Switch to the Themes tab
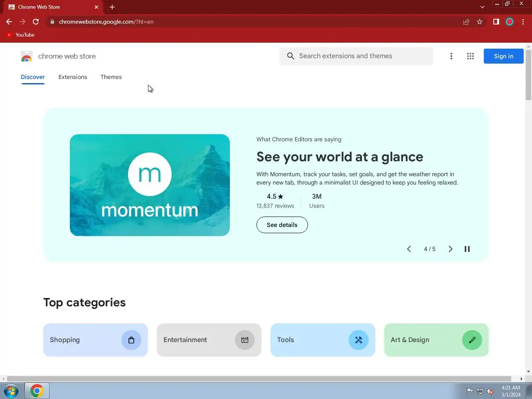The image size is (532, 399). point(111,77)
